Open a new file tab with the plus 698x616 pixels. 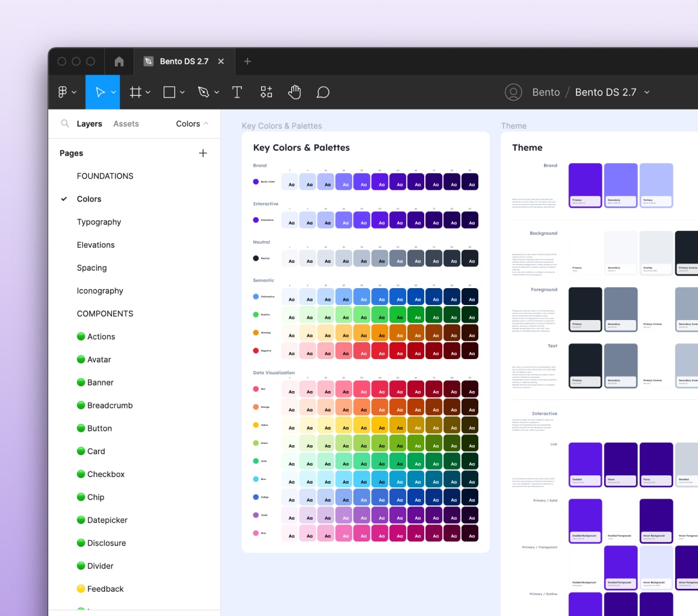pyautogui.click(x=247, y=61)
